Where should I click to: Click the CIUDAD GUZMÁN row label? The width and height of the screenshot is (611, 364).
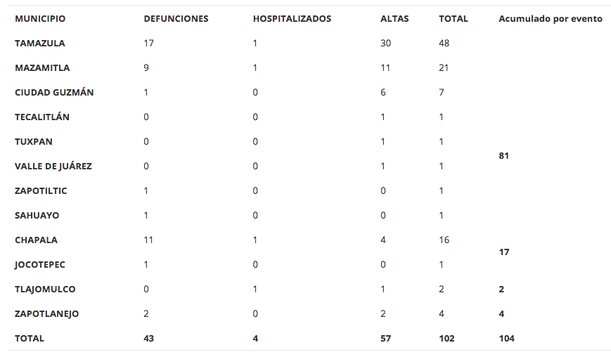[54, 93]
